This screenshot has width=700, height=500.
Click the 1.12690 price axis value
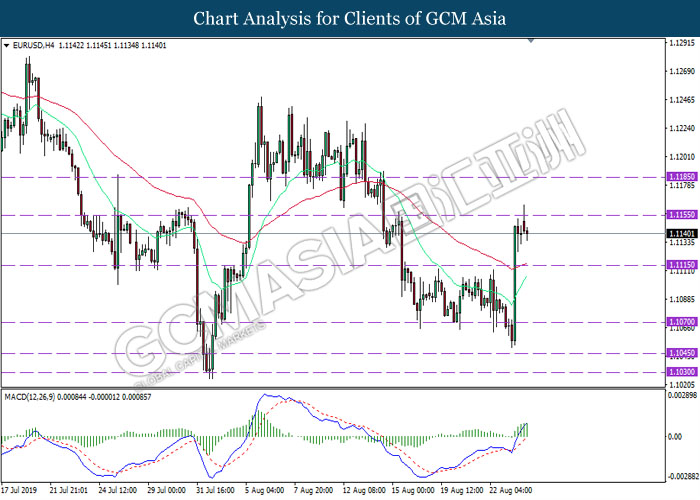tap(682, 71)
